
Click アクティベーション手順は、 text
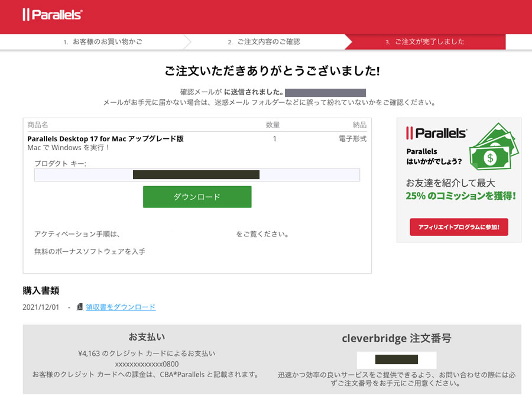[x=77, y=233]
